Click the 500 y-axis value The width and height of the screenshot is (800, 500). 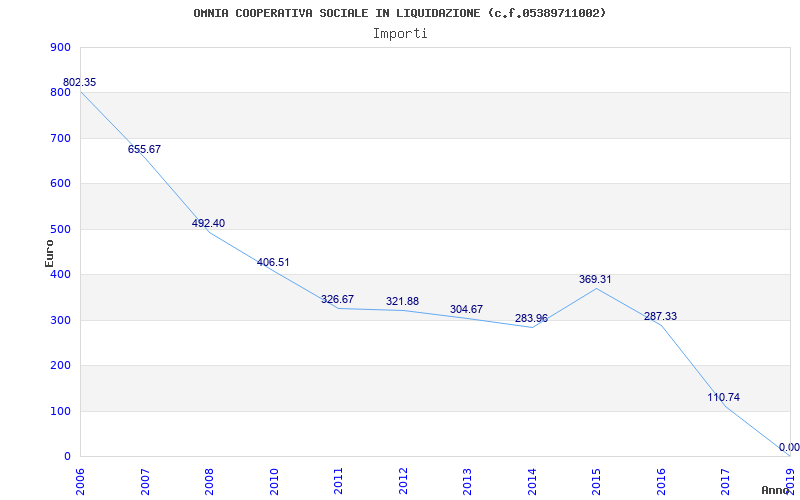[x=60, y=229]
